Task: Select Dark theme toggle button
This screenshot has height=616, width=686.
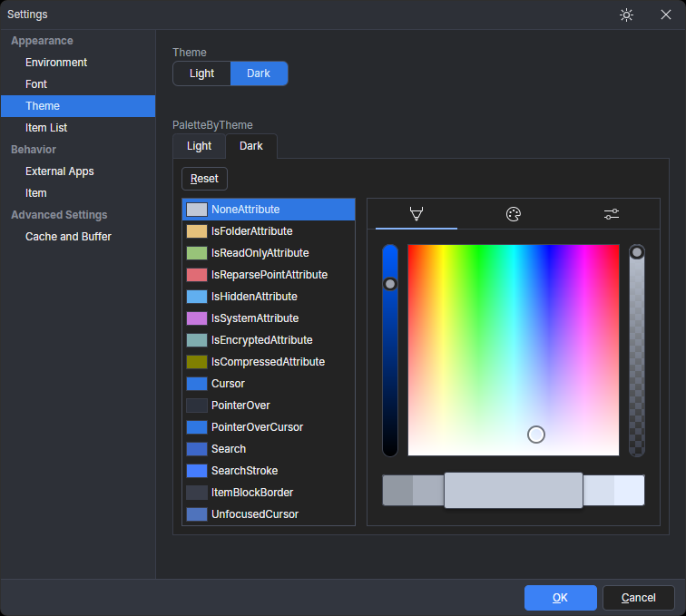Action: click(259, 73)
